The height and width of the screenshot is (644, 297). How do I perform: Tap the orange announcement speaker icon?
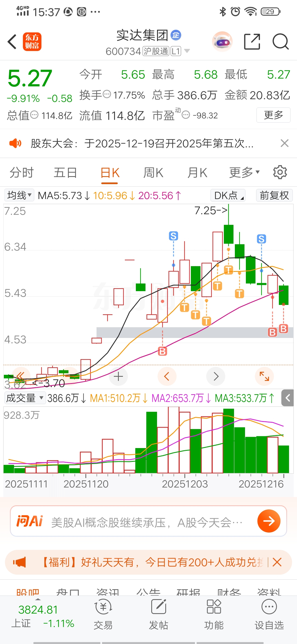tap(15, 143)
